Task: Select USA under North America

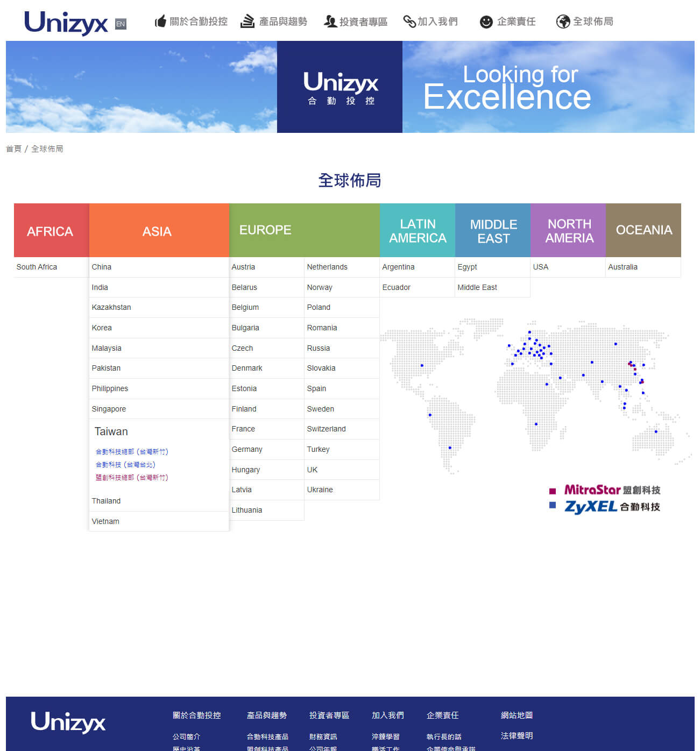Action: pos(568,267)
